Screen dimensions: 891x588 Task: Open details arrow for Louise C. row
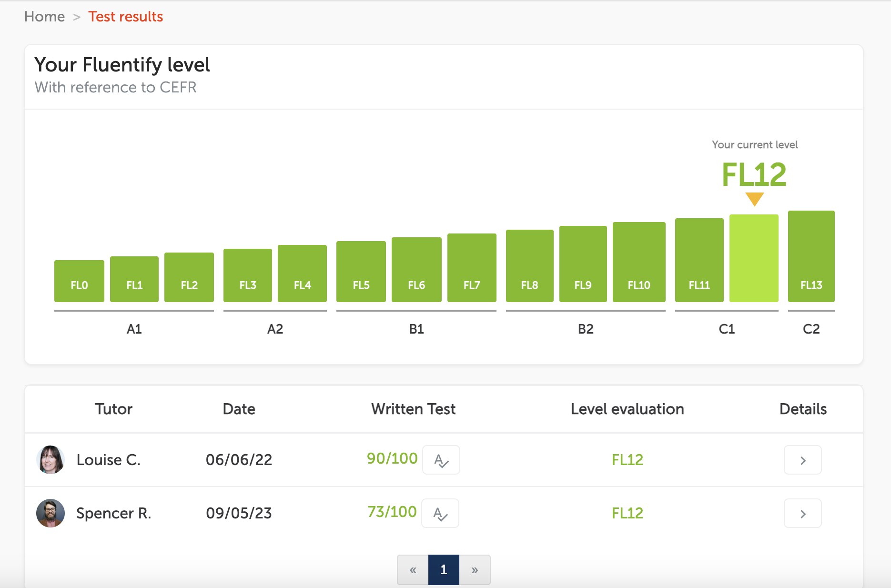803,460
